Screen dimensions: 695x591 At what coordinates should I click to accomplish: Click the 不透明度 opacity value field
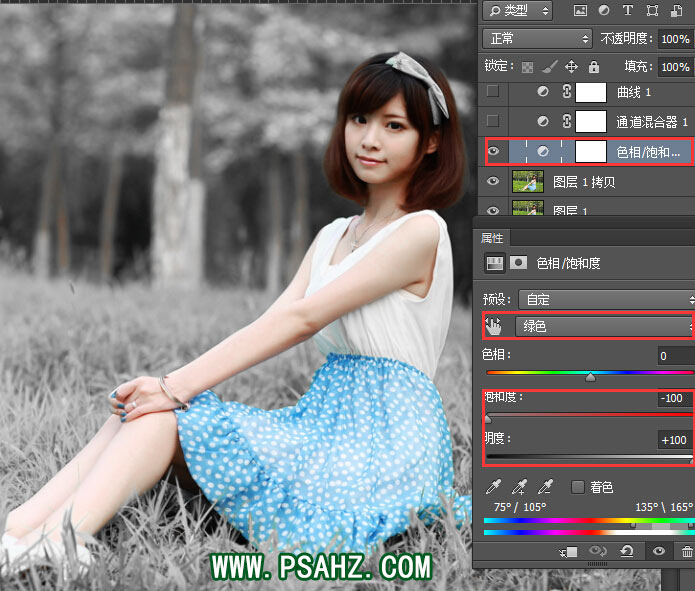674,38
